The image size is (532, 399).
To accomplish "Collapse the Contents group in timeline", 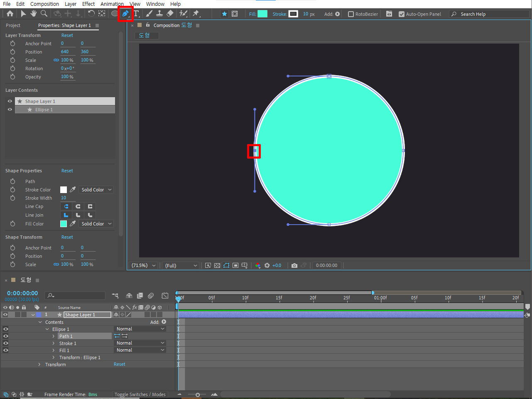I will 40,322.
